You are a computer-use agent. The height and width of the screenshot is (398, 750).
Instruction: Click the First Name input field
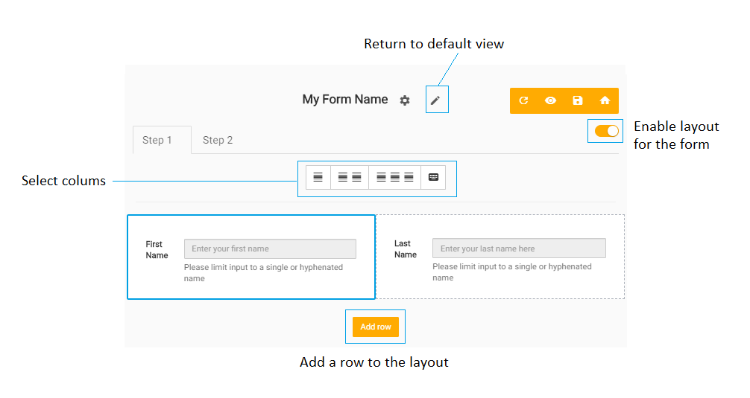pyautogui.click(x=270, y=249)
